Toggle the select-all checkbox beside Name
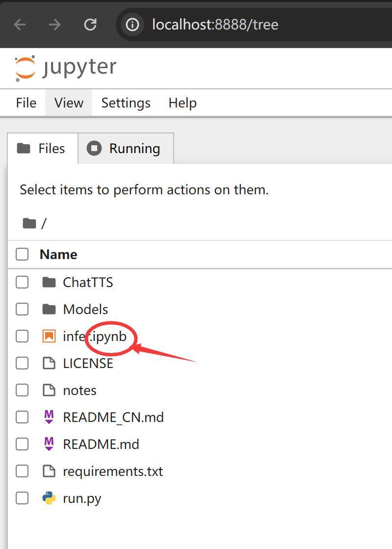This screenshot has height=549, width=392. click(22, 254)
